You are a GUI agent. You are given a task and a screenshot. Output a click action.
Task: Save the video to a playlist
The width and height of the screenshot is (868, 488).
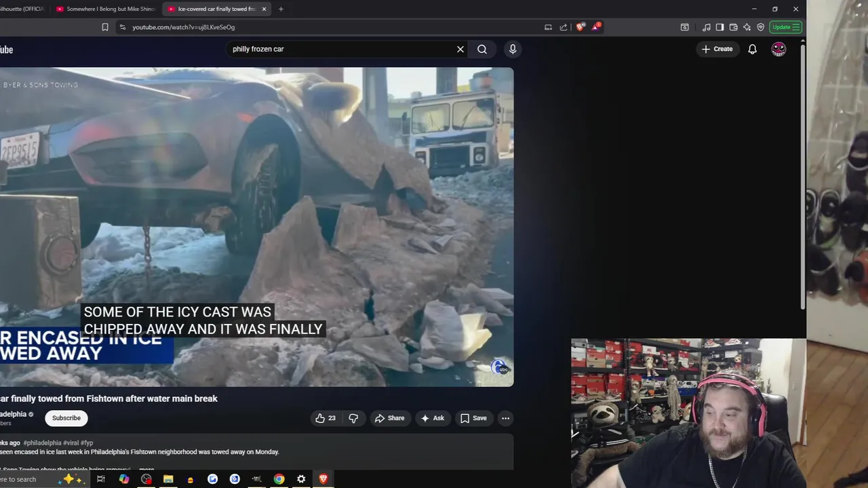473,418
